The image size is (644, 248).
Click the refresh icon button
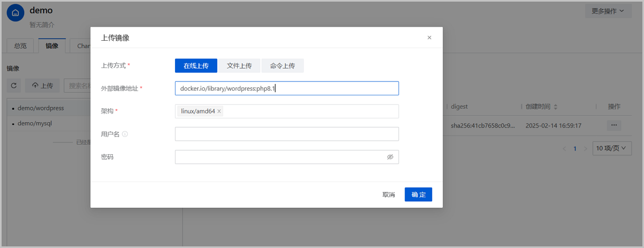tap(14, 86)
